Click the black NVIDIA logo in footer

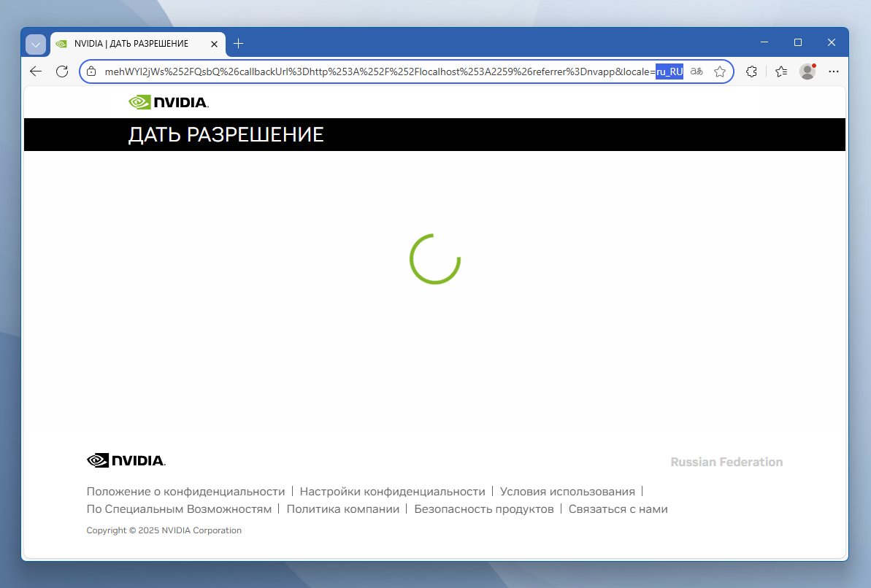pyautogui.click(x=126, y=460)
